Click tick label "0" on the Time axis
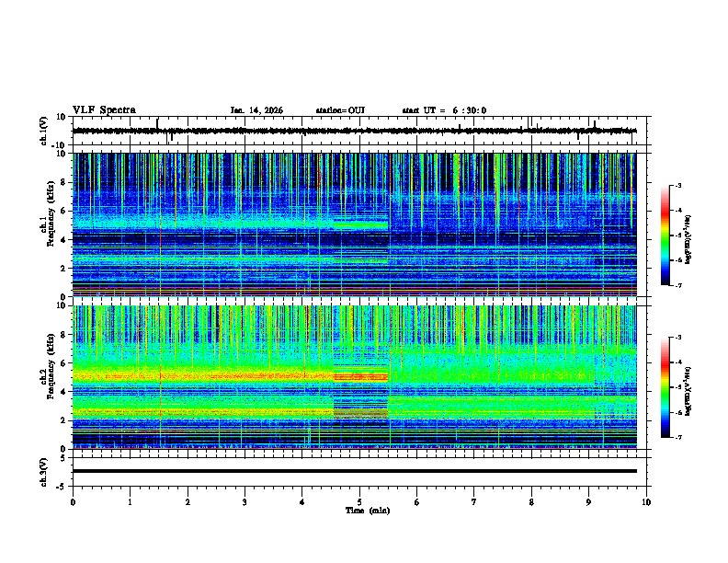The image size is (728, 563). pos(73,502)
